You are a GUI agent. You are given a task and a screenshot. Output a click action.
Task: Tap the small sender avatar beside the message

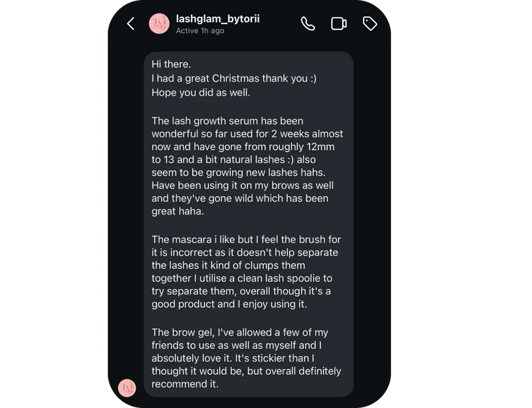[x=127, y=388]
